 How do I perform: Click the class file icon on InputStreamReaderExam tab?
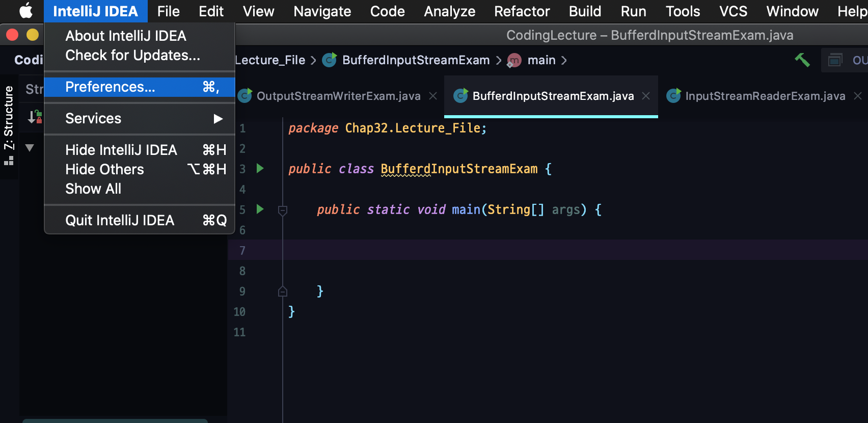673,95
